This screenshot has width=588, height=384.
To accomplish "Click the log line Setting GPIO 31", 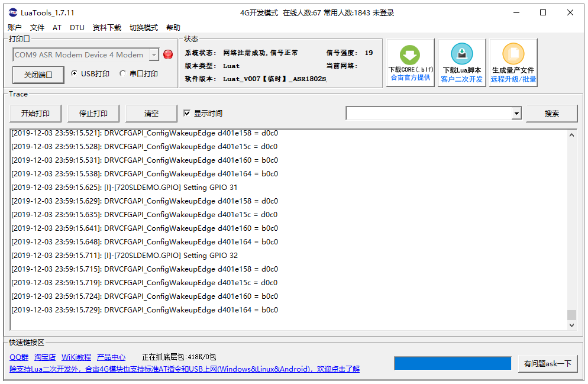I will pos(124,187).
